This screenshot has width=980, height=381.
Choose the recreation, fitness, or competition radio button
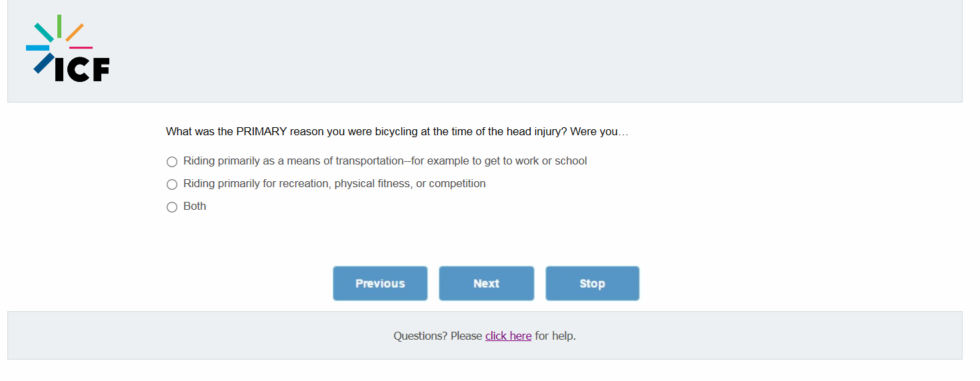pos(172,185)
